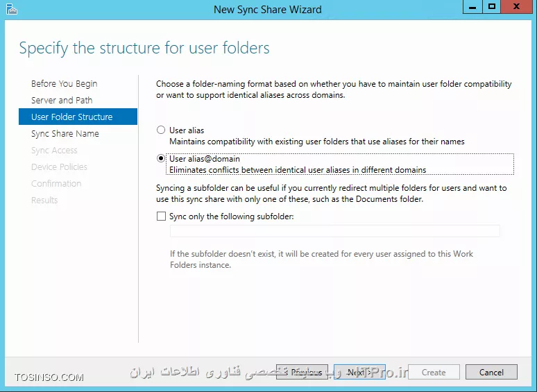Screen dimensions: 537x392
Task: Minimize the wizard window
Action: point(472,7)
